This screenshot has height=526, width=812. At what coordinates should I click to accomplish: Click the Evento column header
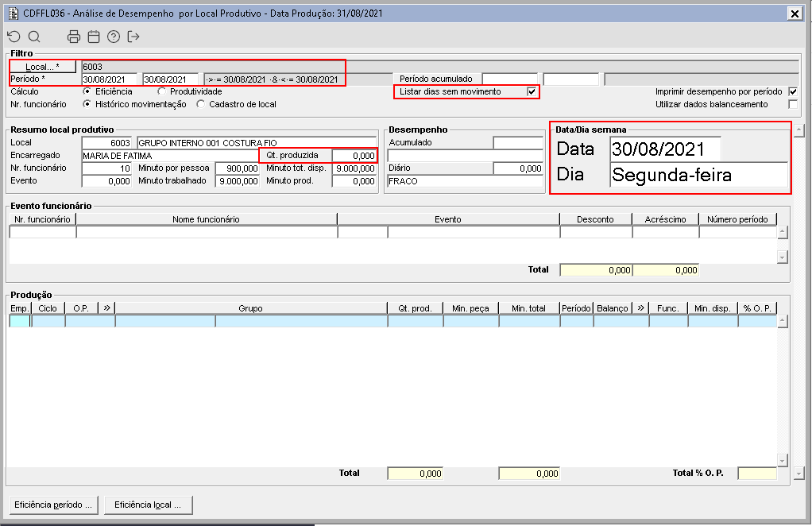tap(448, 219)
